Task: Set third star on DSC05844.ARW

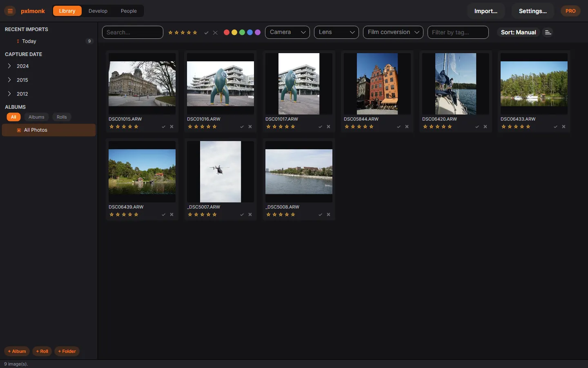Action: click(x=359, y=127)
